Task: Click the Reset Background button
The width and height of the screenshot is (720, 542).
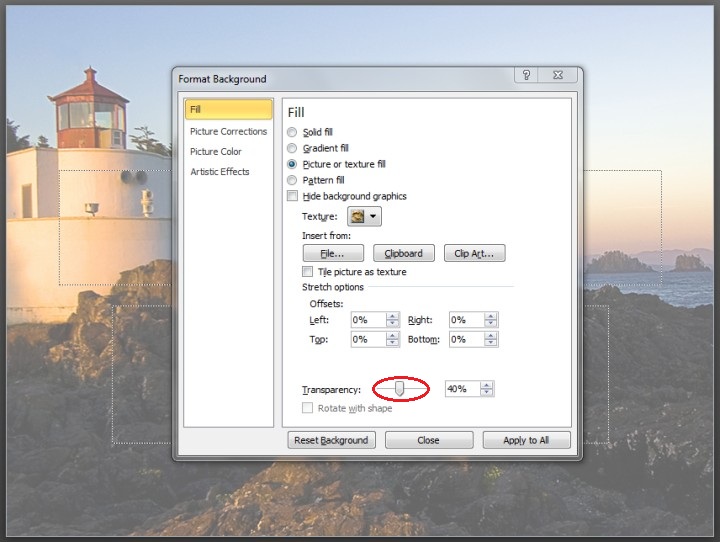Action: click(330, 440)
